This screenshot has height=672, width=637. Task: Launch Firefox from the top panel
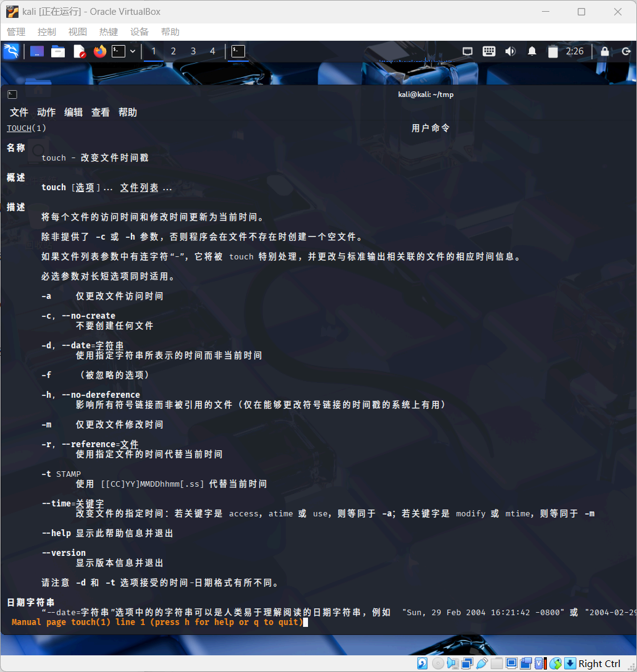click(99, 51)
